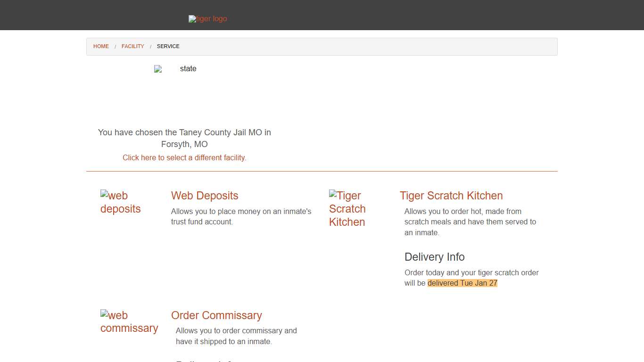The width and height of the screenshot is (644, 362).
Task: Click the tiger logo in the header
Action: (x=207, y=19)
